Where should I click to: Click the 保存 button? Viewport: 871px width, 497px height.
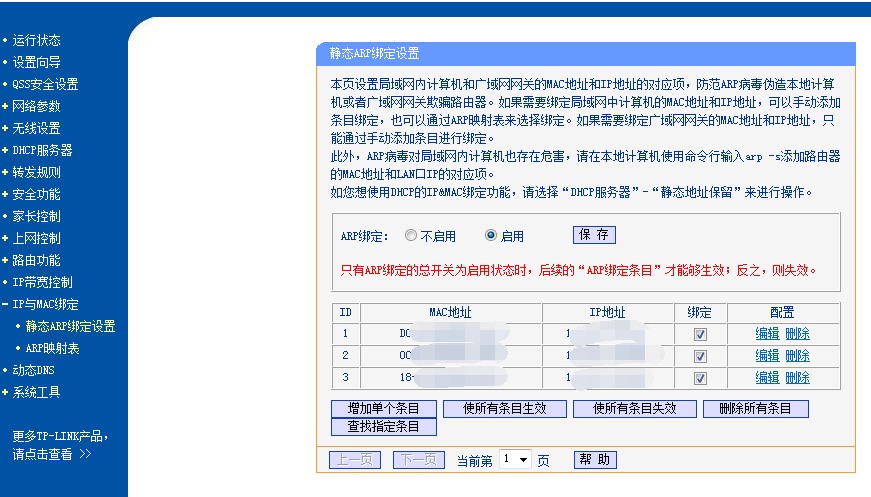click(594, 235)
